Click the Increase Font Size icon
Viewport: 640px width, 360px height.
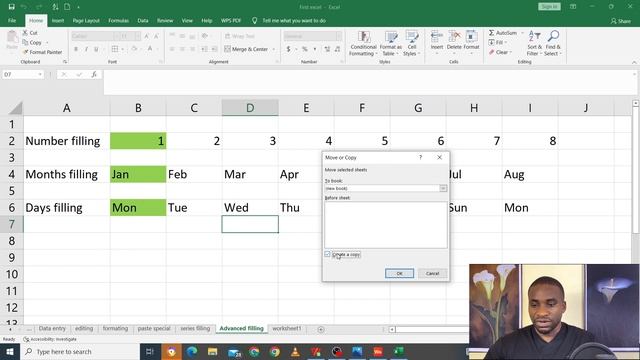(147, 36)
